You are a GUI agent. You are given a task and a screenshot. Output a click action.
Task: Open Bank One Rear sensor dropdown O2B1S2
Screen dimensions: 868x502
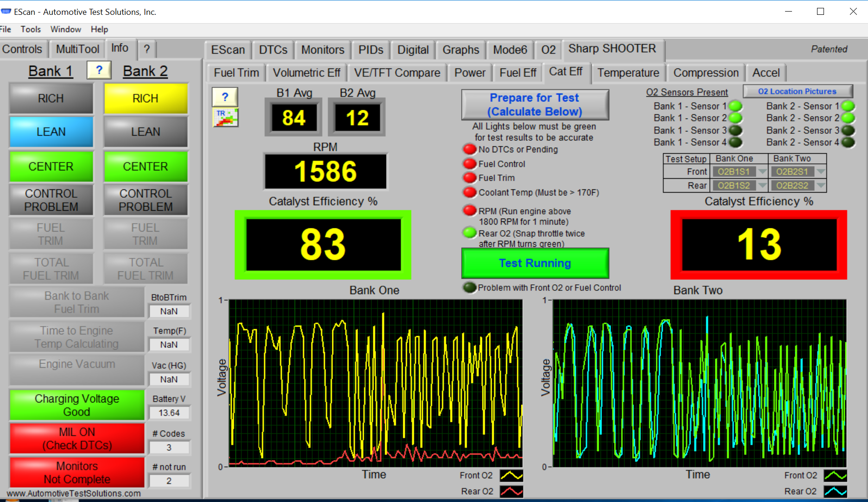tap(739, 186)
